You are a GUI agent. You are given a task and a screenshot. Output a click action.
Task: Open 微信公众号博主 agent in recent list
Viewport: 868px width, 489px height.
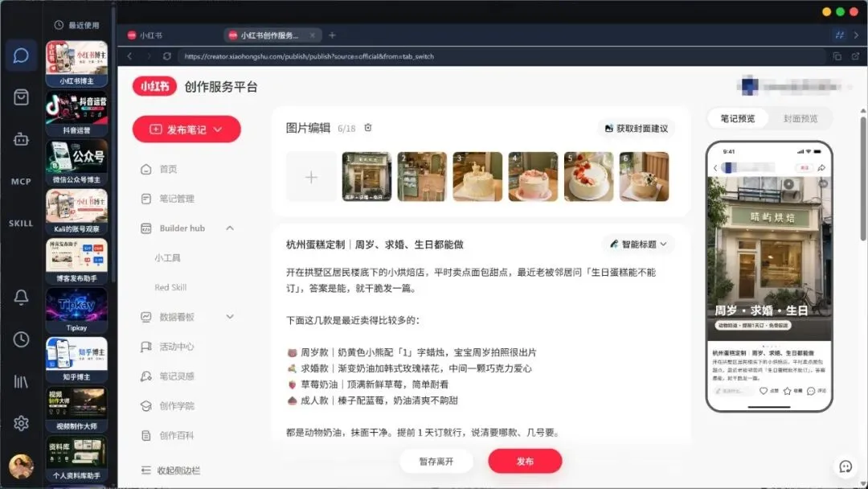click(76, 162)
